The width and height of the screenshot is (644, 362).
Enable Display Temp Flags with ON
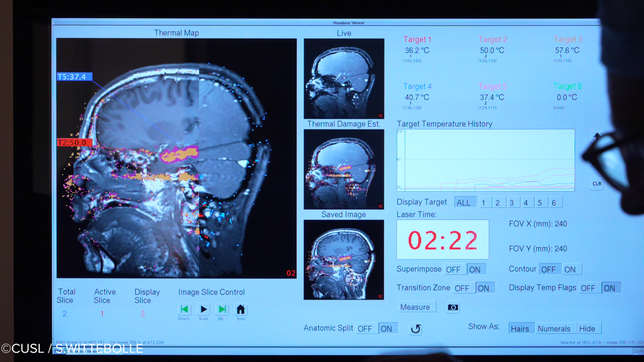tap(610, 288)
